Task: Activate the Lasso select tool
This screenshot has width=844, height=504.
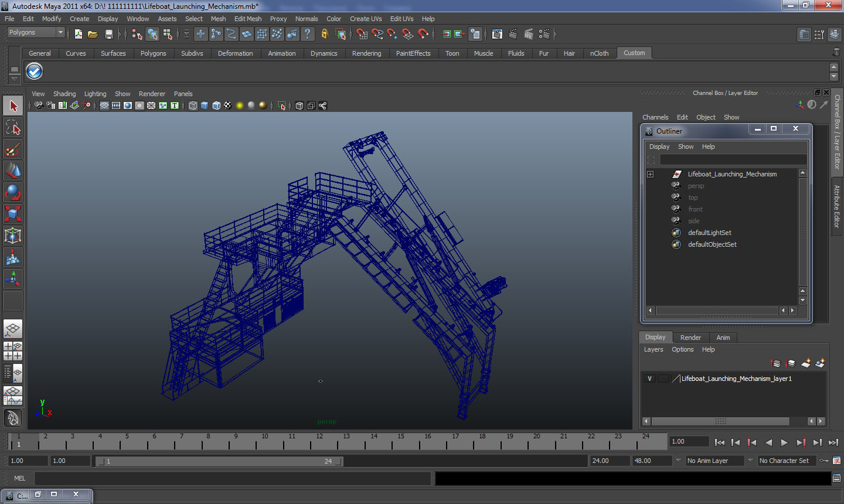Action: click(x=13, y=128)
